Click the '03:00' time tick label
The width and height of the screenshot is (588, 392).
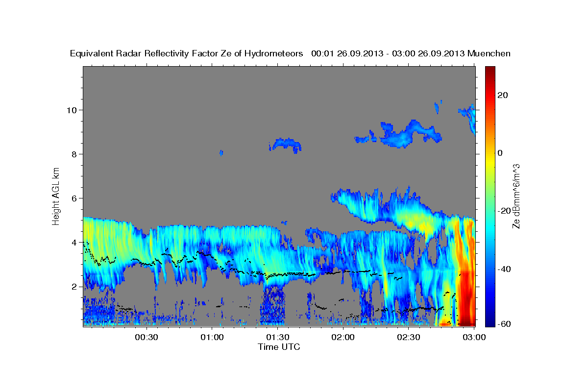474,337
